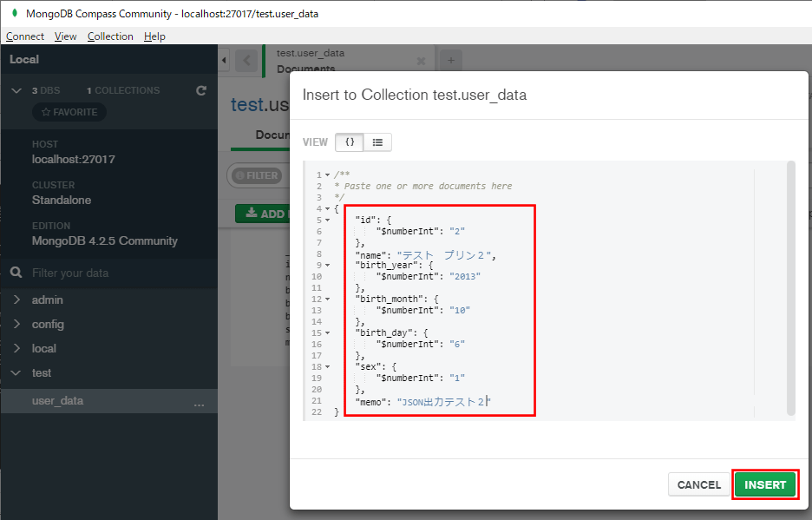Click the CANCEL button
812x520 pixels.
699,484
